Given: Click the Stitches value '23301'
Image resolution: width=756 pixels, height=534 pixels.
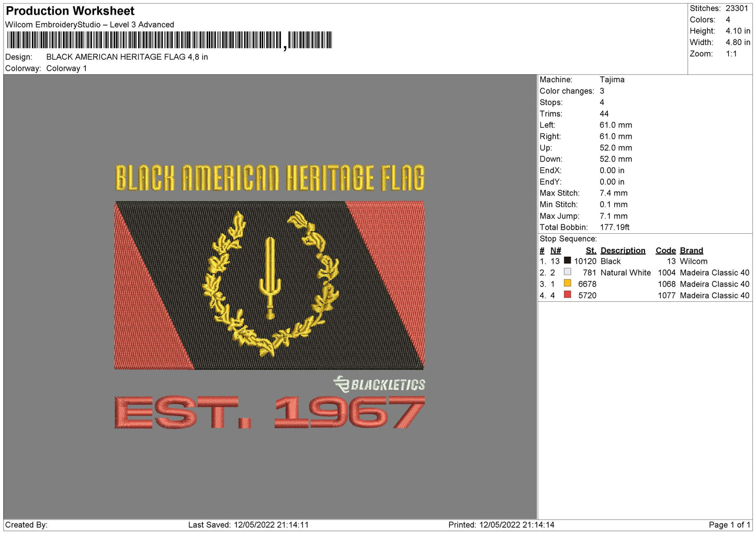Looking at the screenshot, I should pos(737,8).
